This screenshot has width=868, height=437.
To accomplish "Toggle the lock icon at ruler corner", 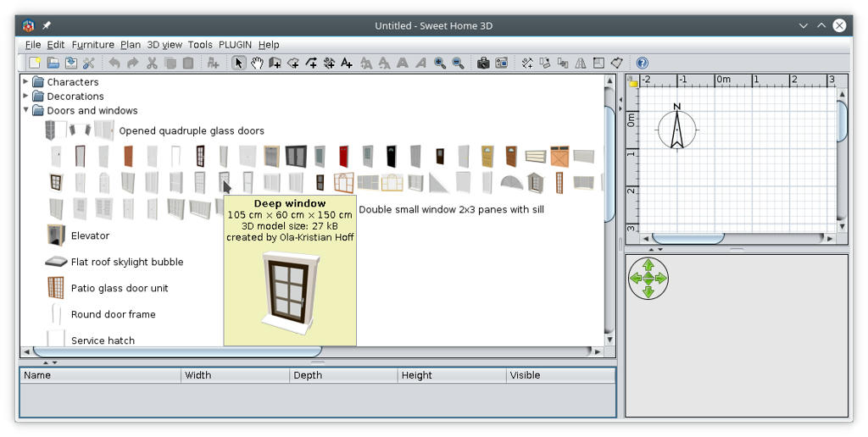I will pos(632,82).
